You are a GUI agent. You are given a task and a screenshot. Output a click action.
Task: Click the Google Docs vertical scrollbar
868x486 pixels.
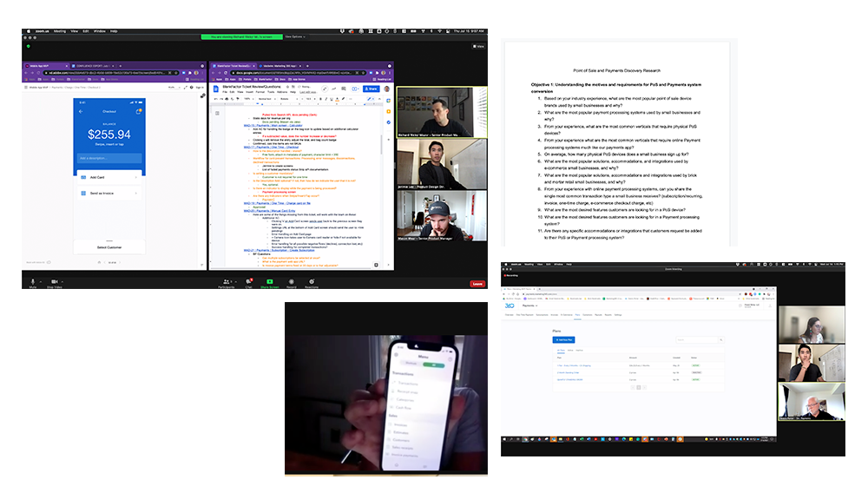pos(381,144)
